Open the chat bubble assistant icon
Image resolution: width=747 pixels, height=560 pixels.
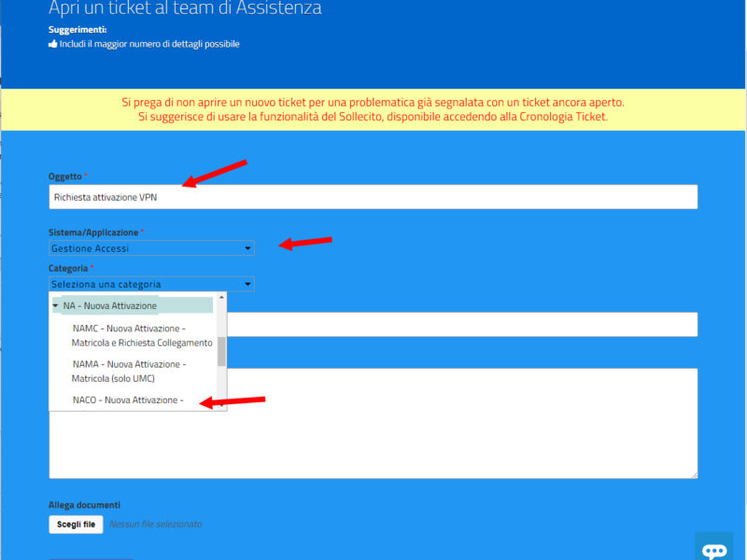tap(714, 549)
